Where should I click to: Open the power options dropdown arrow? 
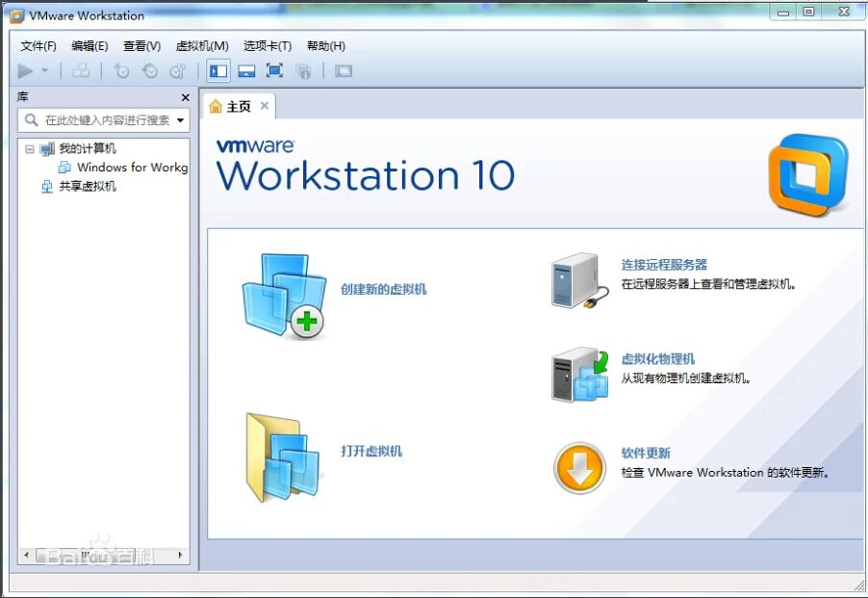click(45, 71)
